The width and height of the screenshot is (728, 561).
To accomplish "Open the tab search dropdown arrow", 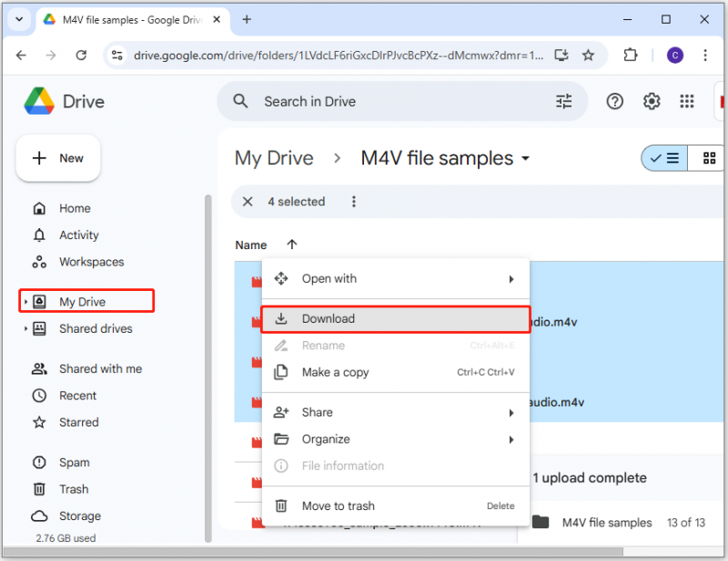I will (x=19, y=19).
